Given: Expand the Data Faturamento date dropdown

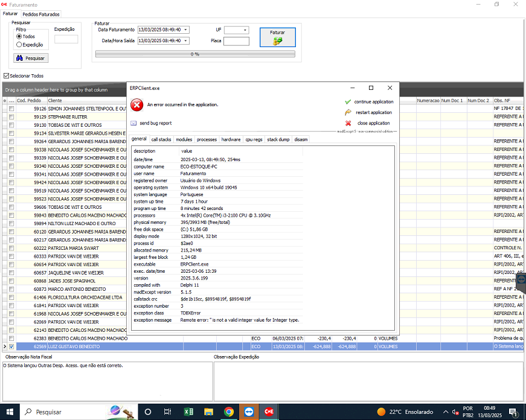Looking at the screenshot, I should tap(185, 30).
